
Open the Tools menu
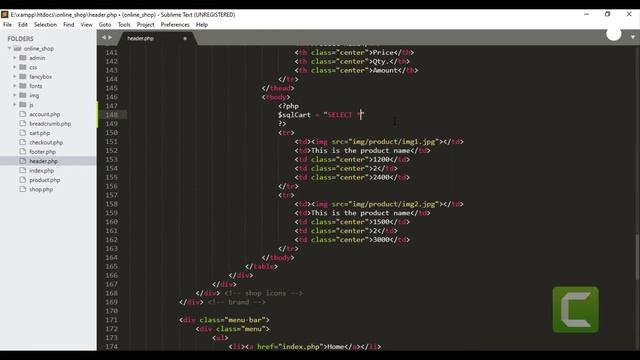tap(124, 24)
